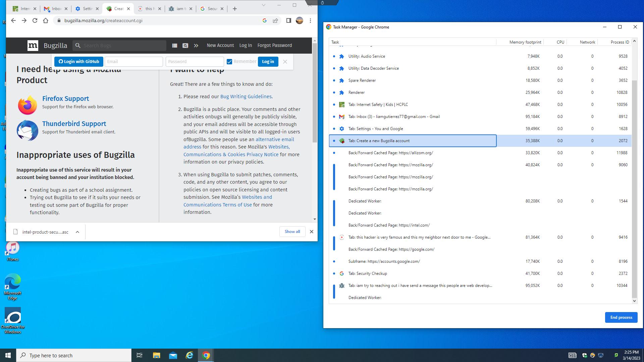
Task: Click the Thunderbird Support logo
Action: pos(27,130)
